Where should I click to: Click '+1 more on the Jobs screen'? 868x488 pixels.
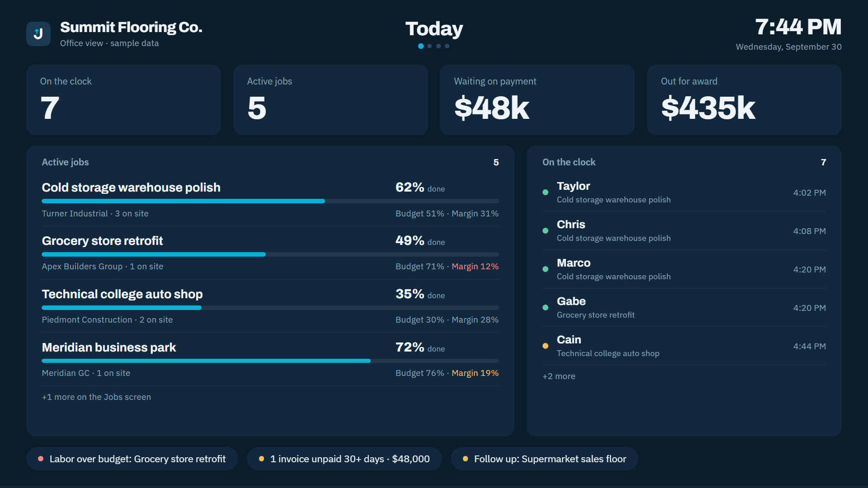click(96, 397)
